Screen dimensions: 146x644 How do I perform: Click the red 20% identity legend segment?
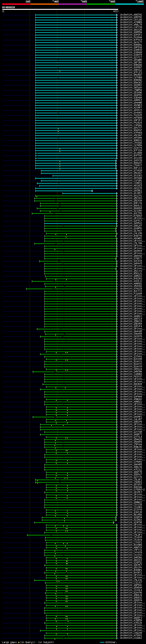(x=16, y=4)
